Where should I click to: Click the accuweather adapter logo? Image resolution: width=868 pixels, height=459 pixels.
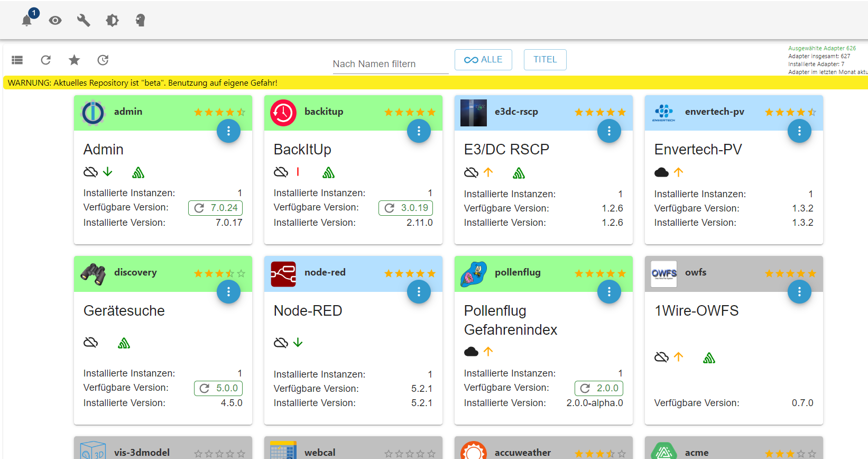click(474, 451)
